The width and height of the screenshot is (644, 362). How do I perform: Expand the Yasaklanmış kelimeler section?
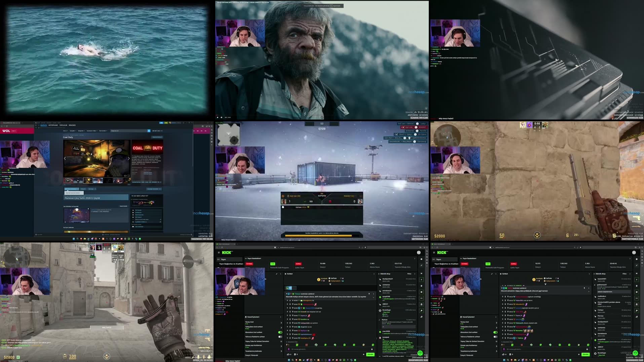[x=281, y=351]
